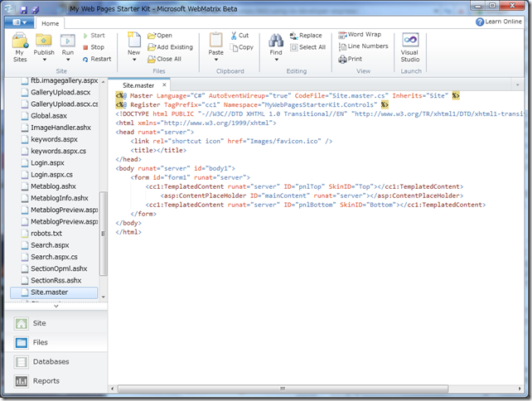This screenshot has width=532, height=401.
Task: Click the horizontal editor scrollbar thumb
Action: click(283, 389)
